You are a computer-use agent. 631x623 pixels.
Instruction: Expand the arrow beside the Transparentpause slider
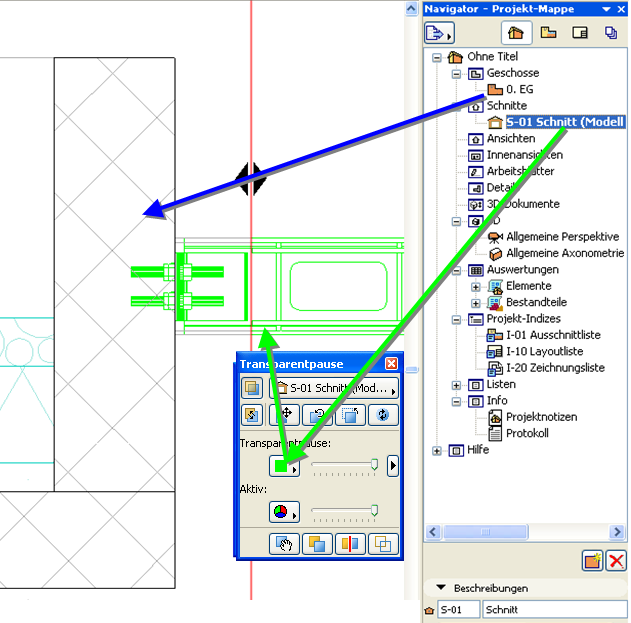(x=393, y=466)
